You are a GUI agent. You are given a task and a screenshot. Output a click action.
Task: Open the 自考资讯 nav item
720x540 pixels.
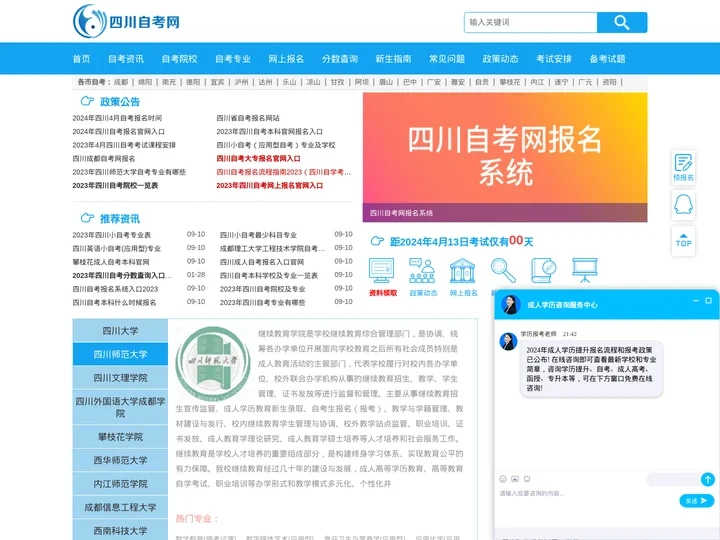[x=126, y=59]
